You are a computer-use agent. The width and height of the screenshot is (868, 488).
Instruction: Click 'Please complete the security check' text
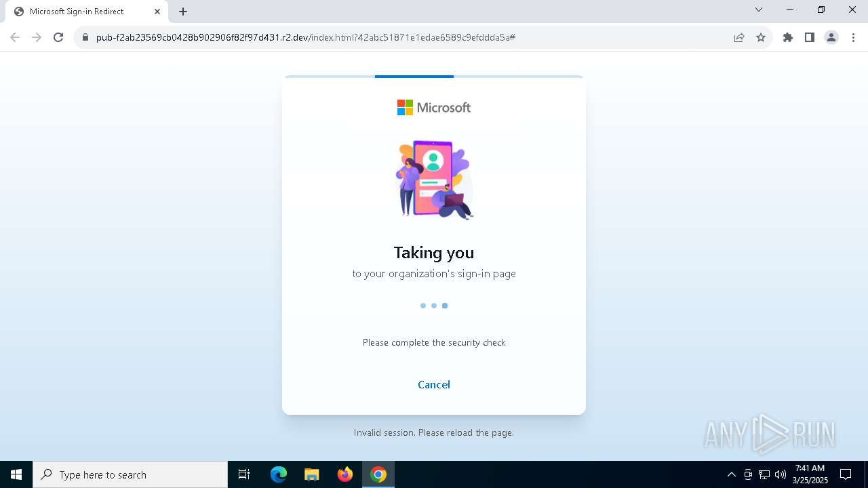[x=434, y=342]
